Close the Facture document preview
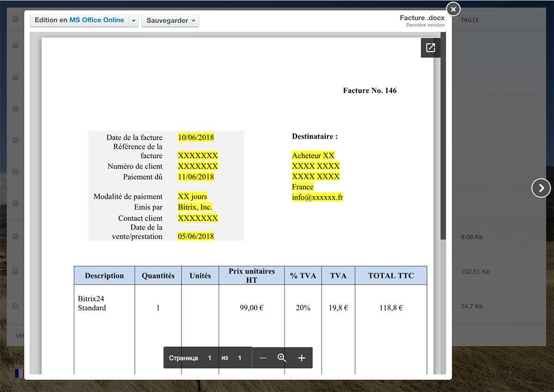The height and width of the screenshot is (392, 554). 453,9
